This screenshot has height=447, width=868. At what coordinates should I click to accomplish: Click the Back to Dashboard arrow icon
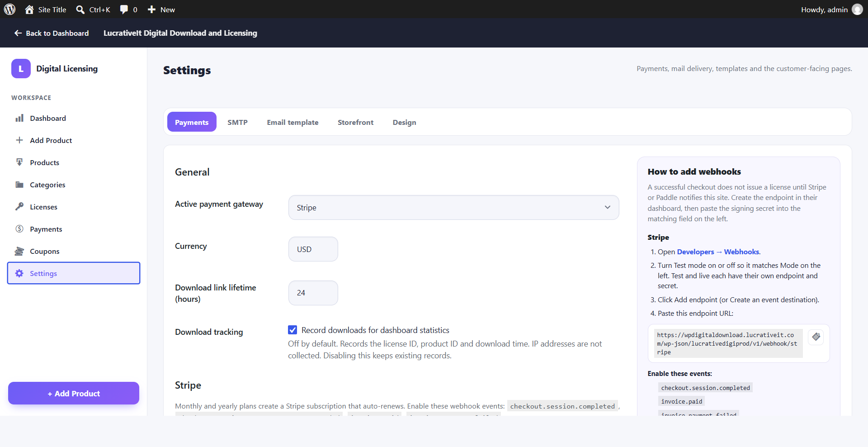18,33
